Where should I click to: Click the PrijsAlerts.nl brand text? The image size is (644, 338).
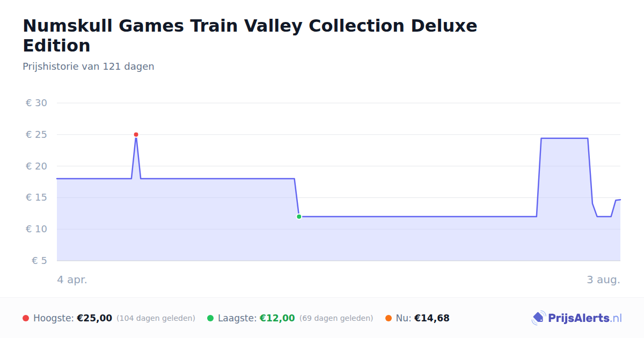pyautogui.click(x=584, y=318)
